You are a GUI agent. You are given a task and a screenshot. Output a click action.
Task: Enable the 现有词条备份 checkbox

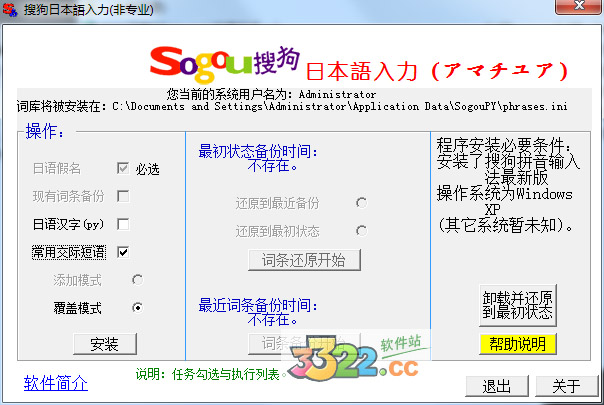pos(123,196)
